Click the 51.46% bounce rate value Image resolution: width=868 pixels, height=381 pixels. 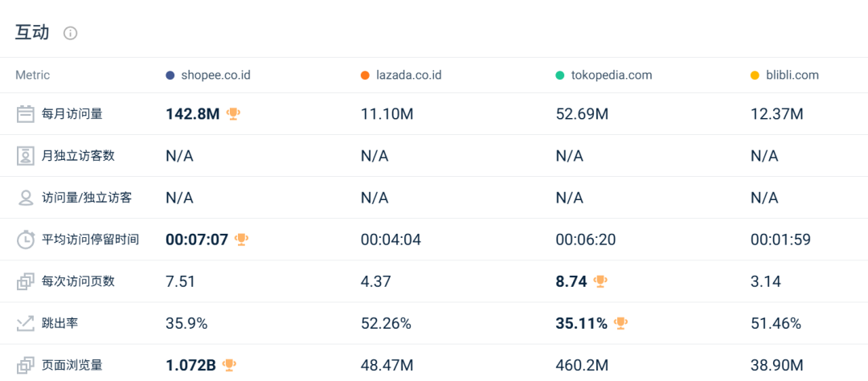click(x=776, y=323)
